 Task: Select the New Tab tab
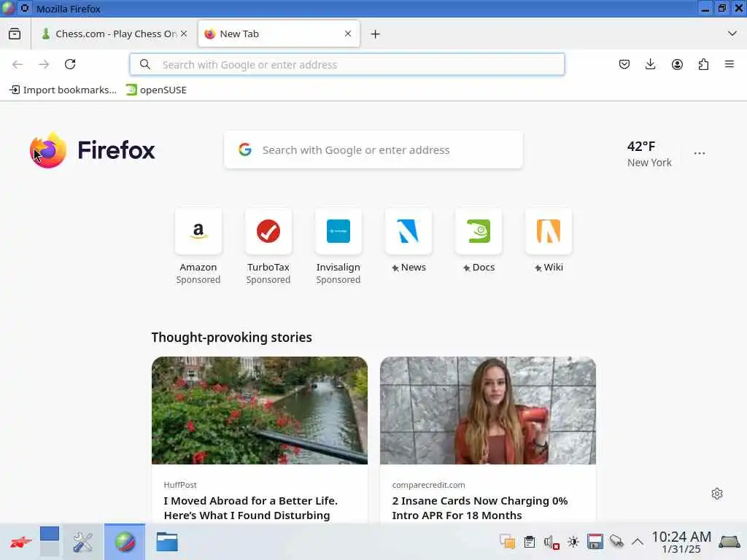pyautogui.click(x=279, y=34)
